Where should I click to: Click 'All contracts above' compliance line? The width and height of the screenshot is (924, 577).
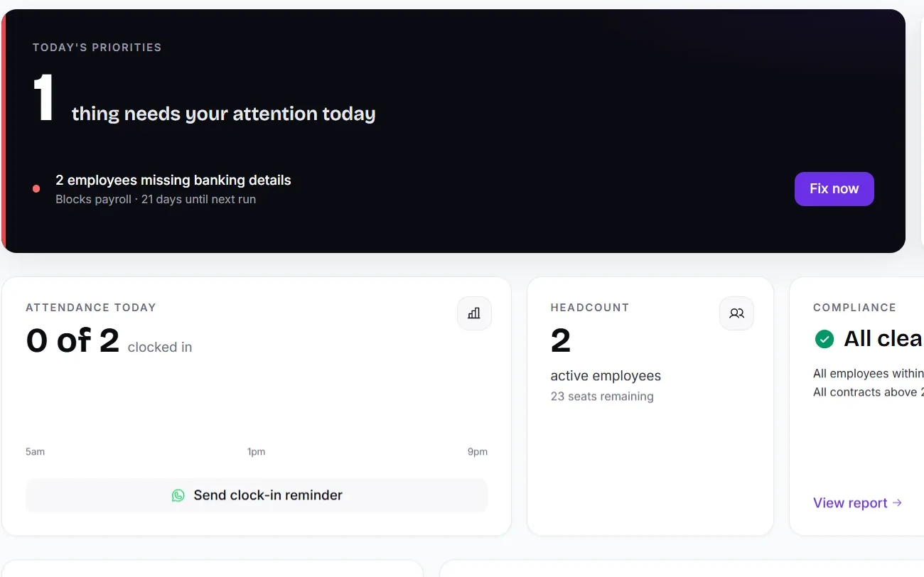[869, 392]
